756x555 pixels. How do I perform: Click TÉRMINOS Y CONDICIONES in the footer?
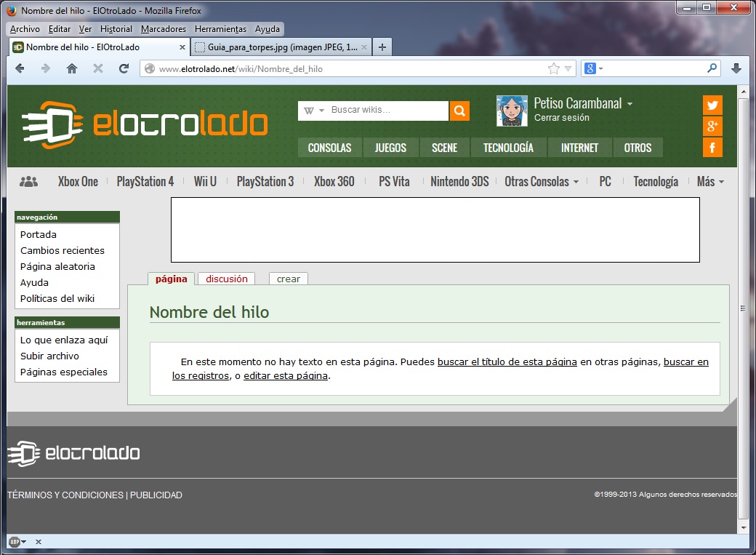pos(65,495)
